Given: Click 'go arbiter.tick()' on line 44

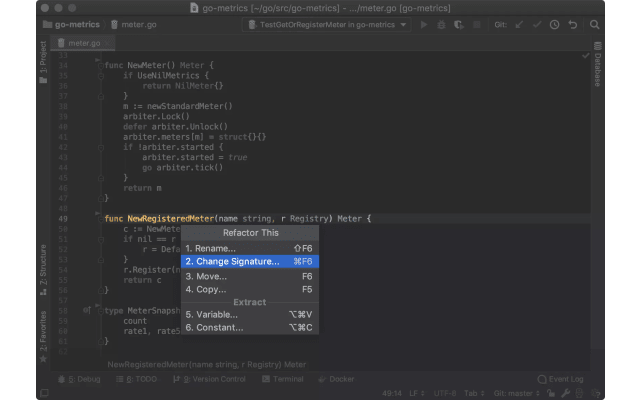Looking at the screenshot, I should click(182, 167).
